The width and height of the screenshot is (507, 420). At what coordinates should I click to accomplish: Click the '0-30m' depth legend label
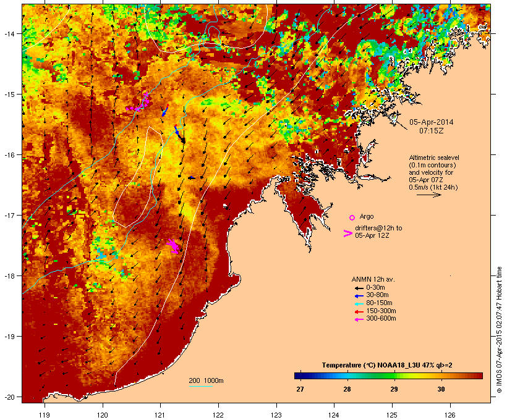[375, 288]
